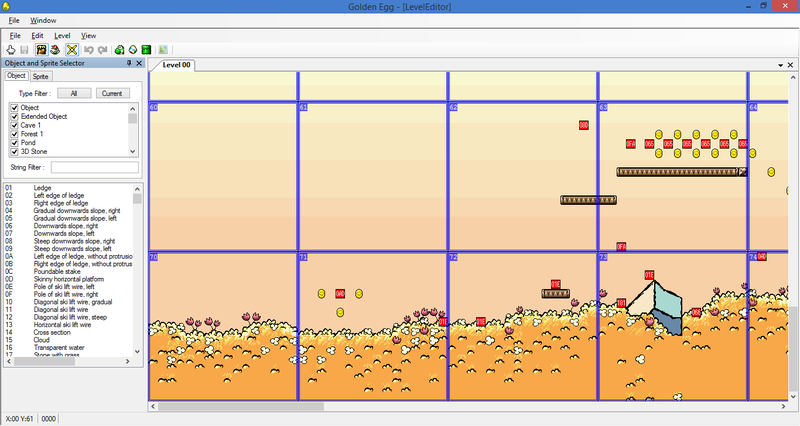Click level canvas scroll right arrow

coord(784,407)
